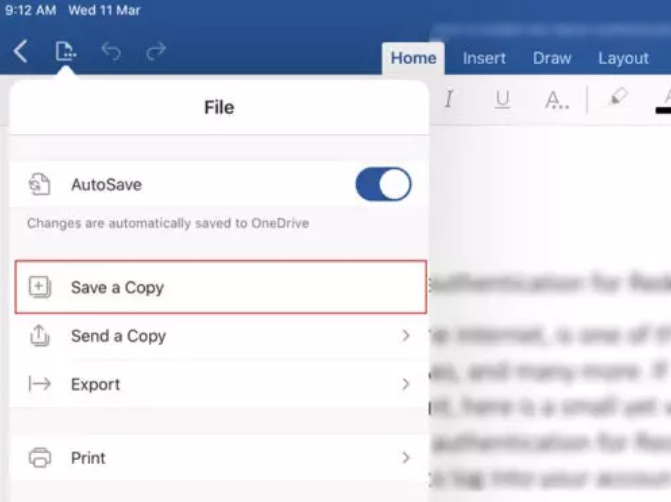Tap the back arrow icon
The height and width of the screenshot is (502, 671).
(x=21, y=52)
